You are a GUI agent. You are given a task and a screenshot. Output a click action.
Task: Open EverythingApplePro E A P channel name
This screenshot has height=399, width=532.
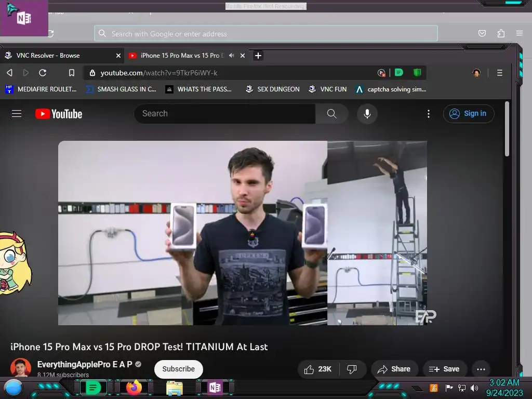(85, 364)
